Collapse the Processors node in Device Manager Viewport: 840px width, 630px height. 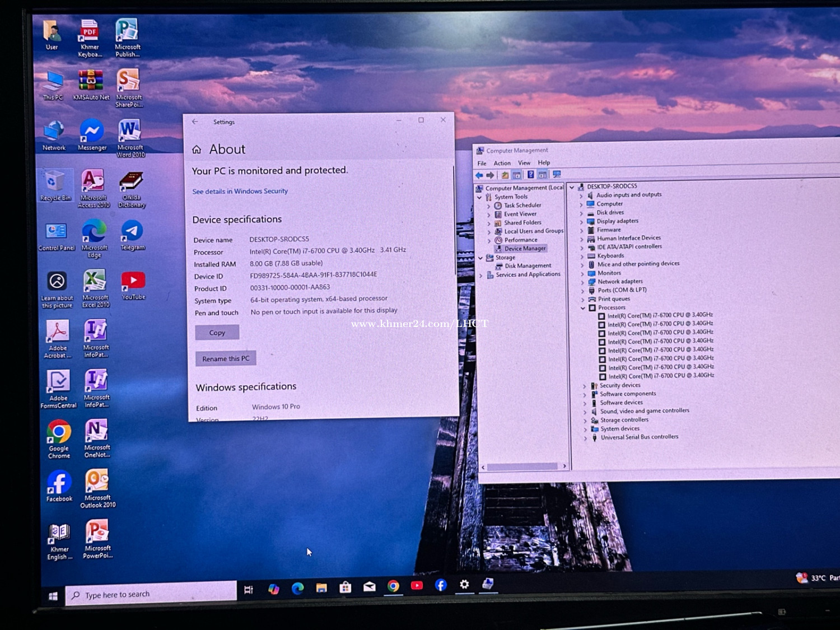(583, 308)
